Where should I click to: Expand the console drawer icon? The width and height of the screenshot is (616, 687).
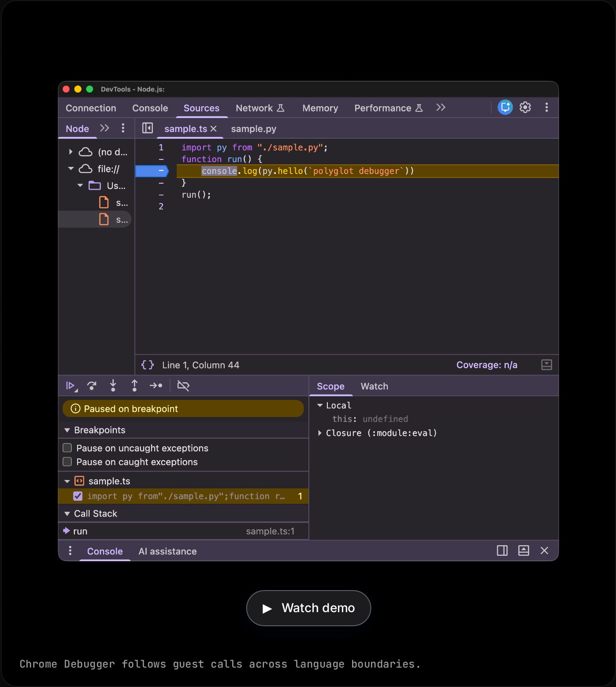coord(523,550)
